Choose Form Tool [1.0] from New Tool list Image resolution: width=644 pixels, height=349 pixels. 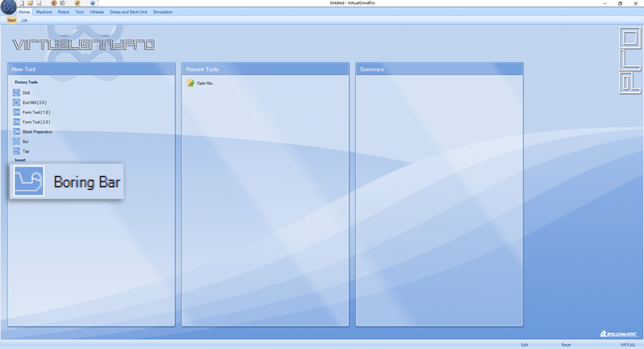pyautogui.click(x=36, y=112)
